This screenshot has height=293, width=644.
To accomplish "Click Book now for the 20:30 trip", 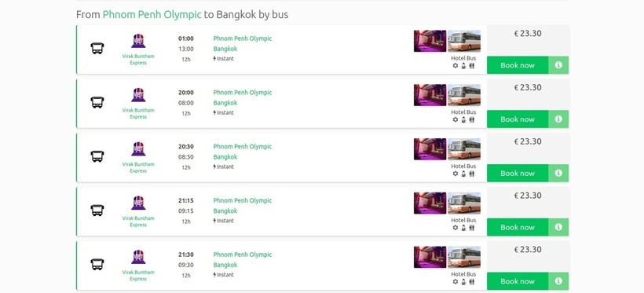I will 518,173.
